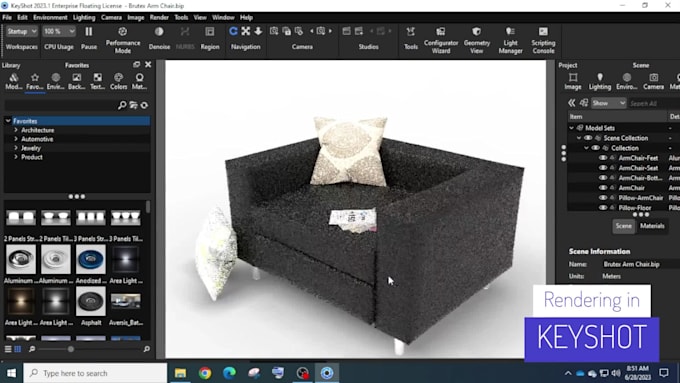Open the Materials library tab
The height and width of the screenshot is (383, 680).
(x=139, y=81)
